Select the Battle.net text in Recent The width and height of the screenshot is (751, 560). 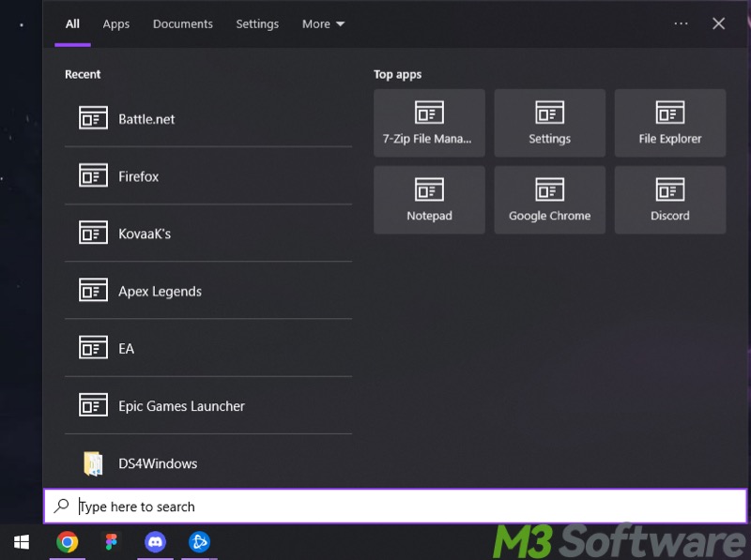pos(146,119)
